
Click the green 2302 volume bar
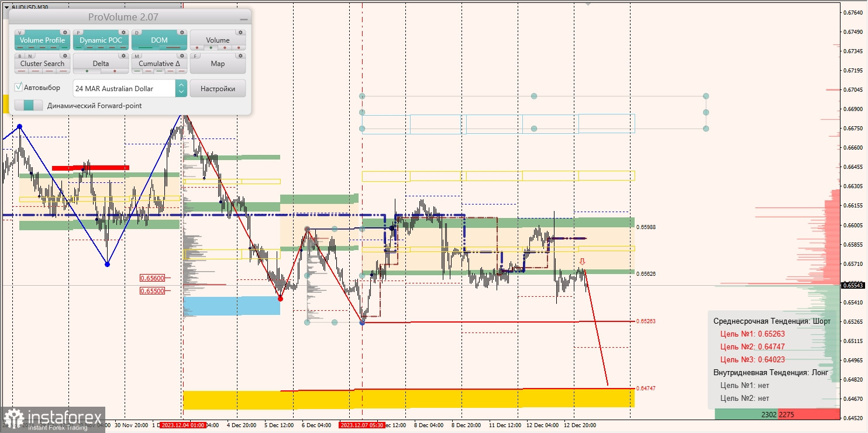pos(746,414)
